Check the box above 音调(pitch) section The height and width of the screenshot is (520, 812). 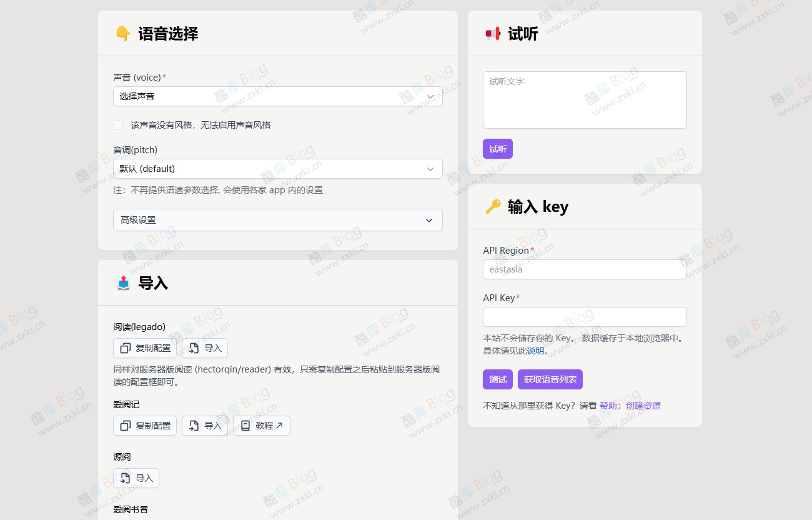pos(118,124)
